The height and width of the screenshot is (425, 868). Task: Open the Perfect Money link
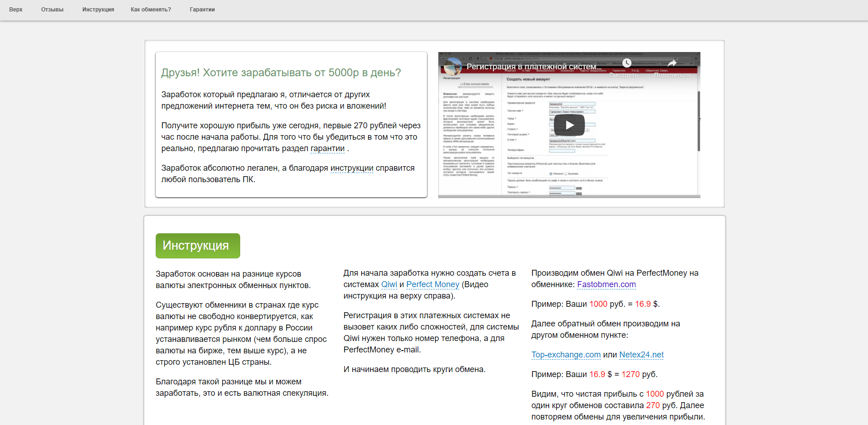[433, 284]
